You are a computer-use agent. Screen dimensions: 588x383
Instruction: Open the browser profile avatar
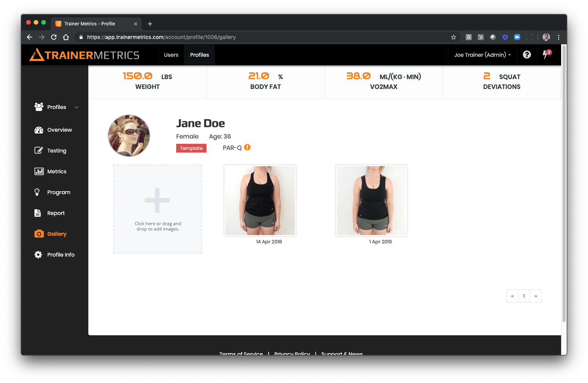(x=546, y=37)
